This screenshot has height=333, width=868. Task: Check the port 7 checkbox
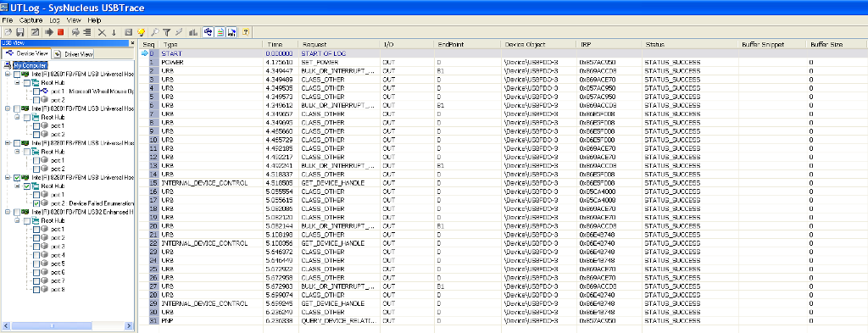coord(36,281)
